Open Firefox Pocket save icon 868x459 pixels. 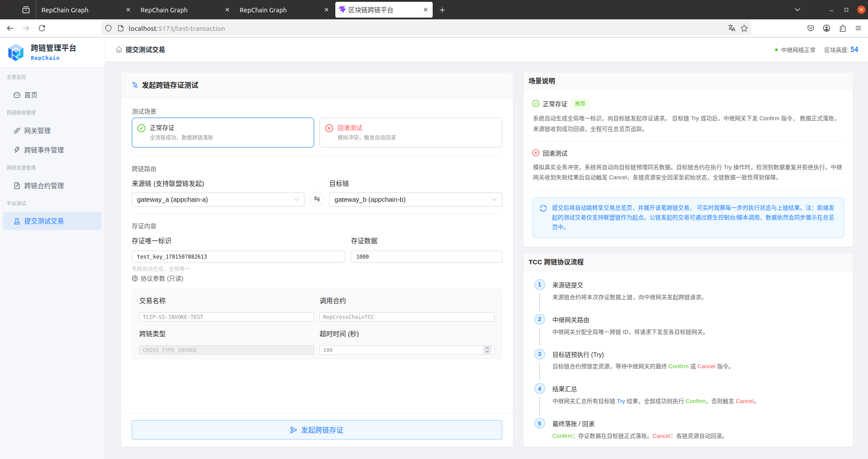(x=811, y=28)
